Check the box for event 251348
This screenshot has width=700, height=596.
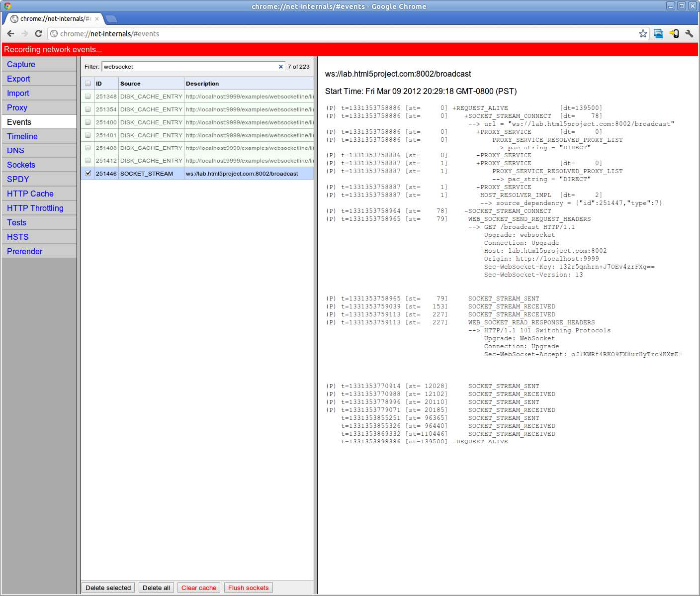pos(88,97)
